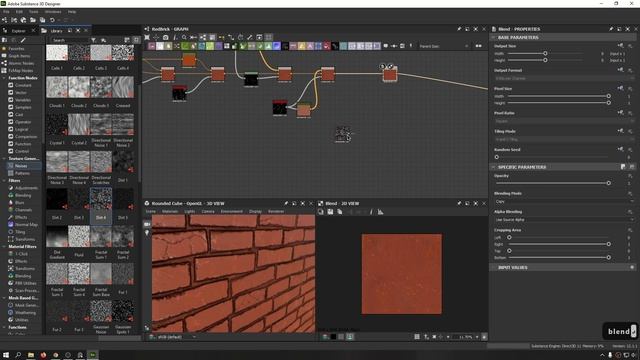This screenshot has height=360, width=640.
Task: Open the File menu
Action: point(6,12)
